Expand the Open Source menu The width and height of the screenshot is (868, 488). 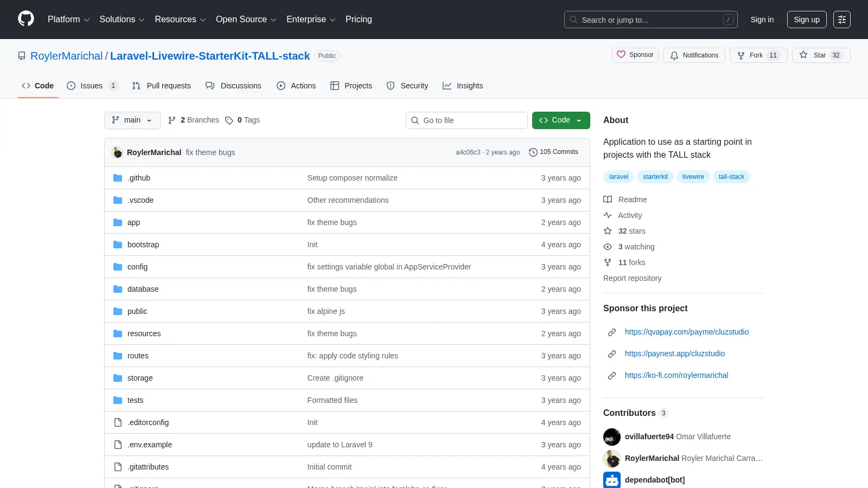click(246, 20)
